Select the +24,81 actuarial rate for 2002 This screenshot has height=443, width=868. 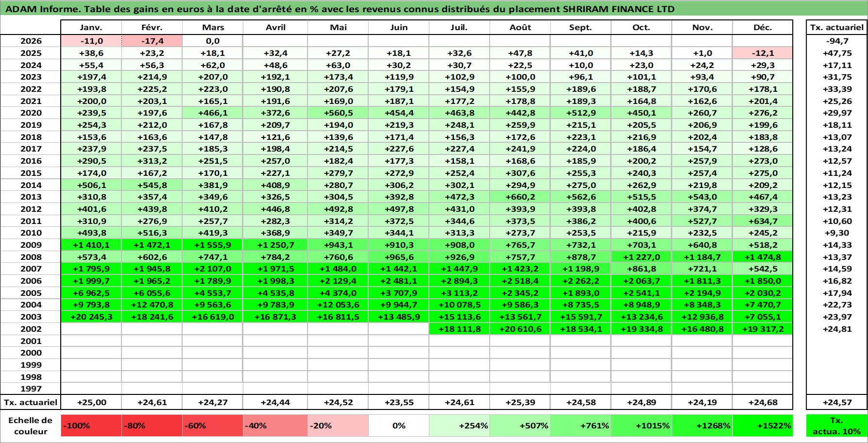pos(837,329)
